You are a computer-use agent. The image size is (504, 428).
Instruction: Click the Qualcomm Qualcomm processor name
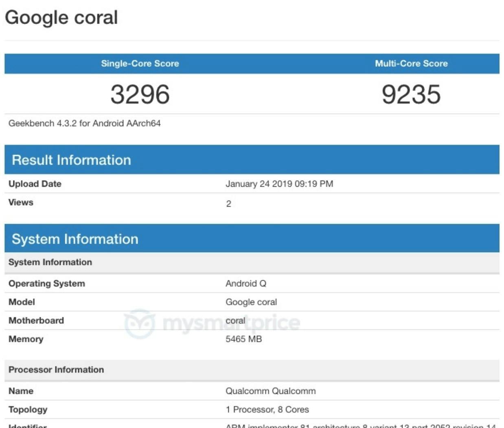(270, 391)
